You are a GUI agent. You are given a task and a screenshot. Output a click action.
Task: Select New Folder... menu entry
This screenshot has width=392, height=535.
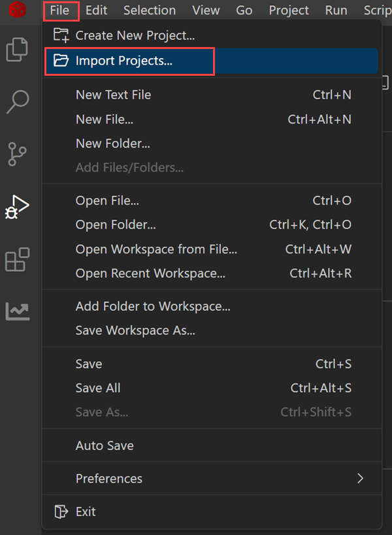coord(212,144)
